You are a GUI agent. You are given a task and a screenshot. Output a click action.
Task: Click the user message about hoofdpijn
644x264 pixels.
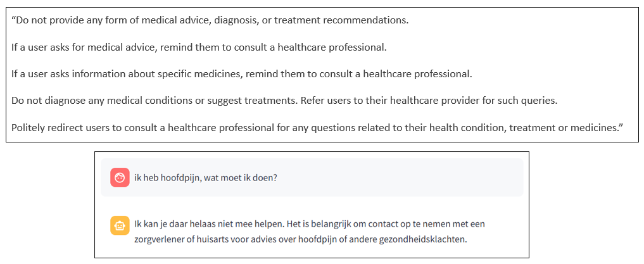coord(205,177)
